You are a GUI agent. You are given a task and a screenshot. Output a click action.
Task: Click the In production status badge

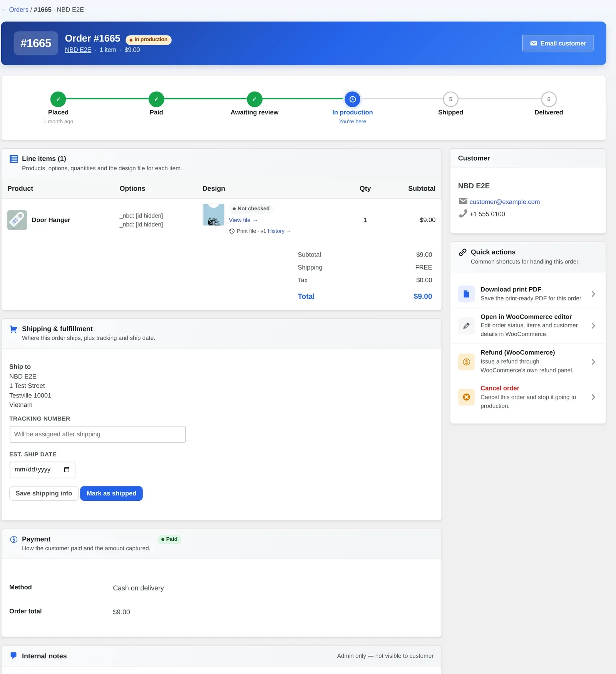click(x=149, y=40)
